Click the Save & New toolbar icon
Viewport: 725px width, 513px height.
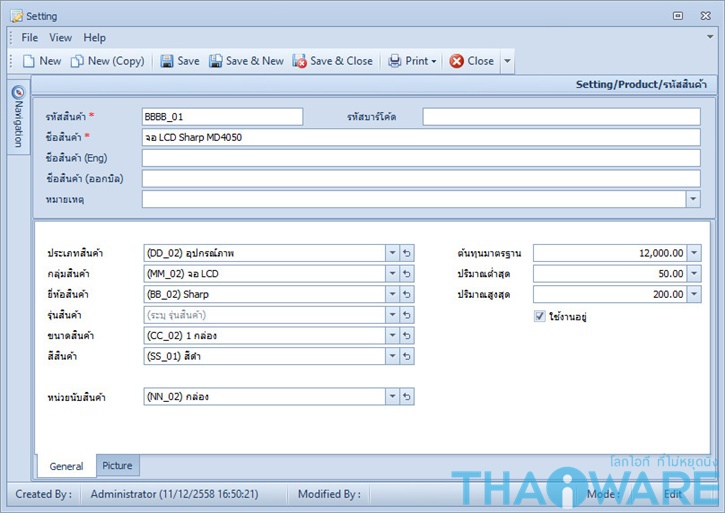[x=215, y=61]
